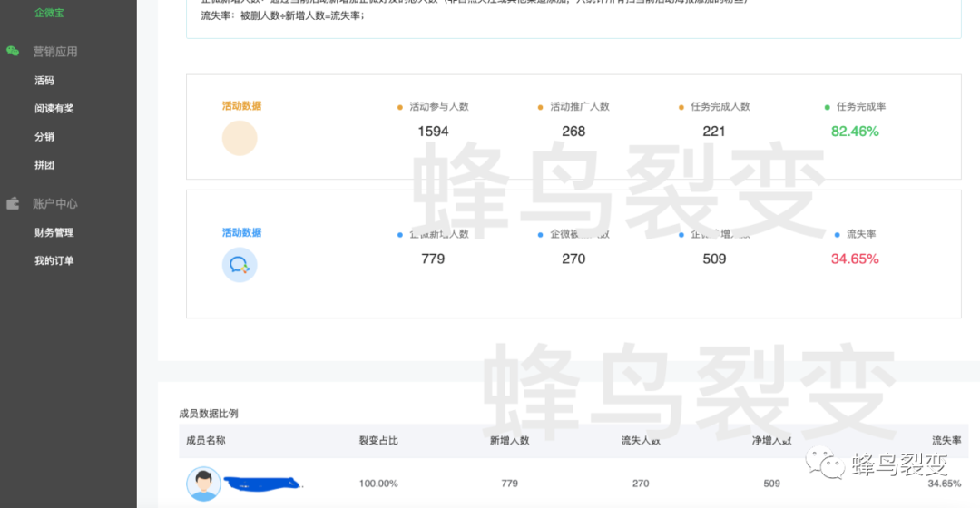The image size is (980, 508).
Task: Click the 新增人数 column header
Action: tap(509, 441)
